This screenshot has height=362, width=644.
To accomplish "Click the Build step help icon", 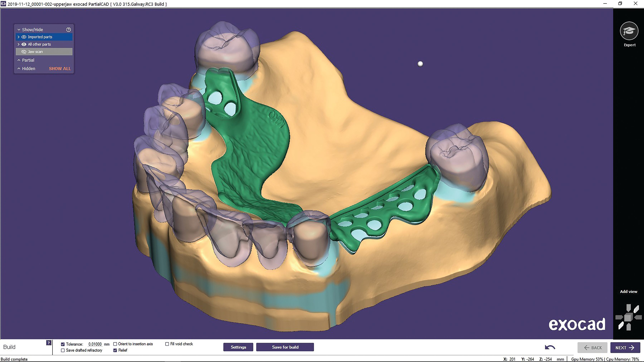I will (49, 343).
